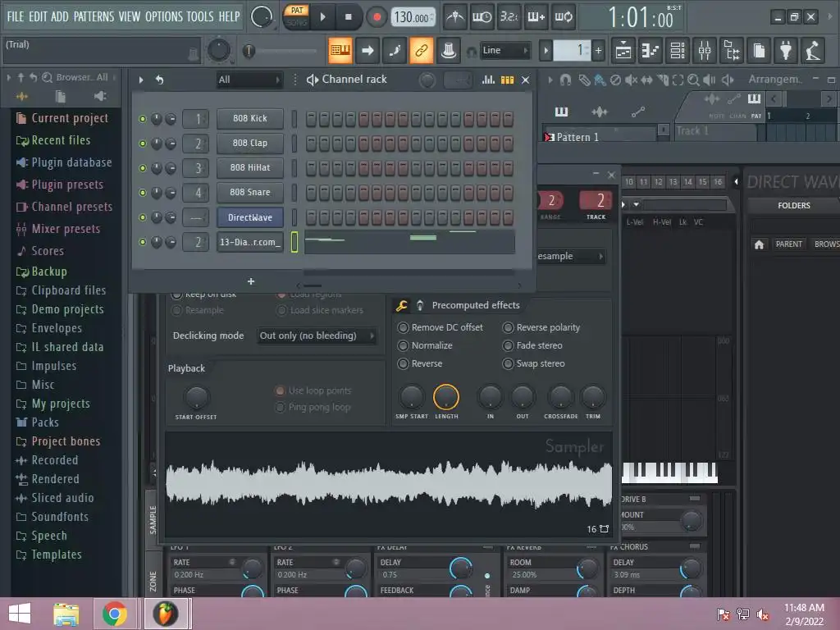Toggle Pat/Song mode switch
This screenshot has width=840, height=630.
(296, 17)
